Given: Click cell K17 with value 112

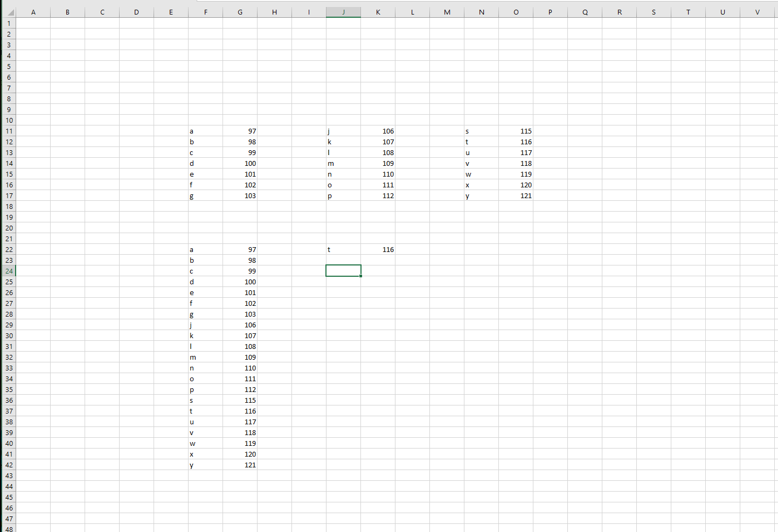Looking at the screenshot, I should 378,195.
